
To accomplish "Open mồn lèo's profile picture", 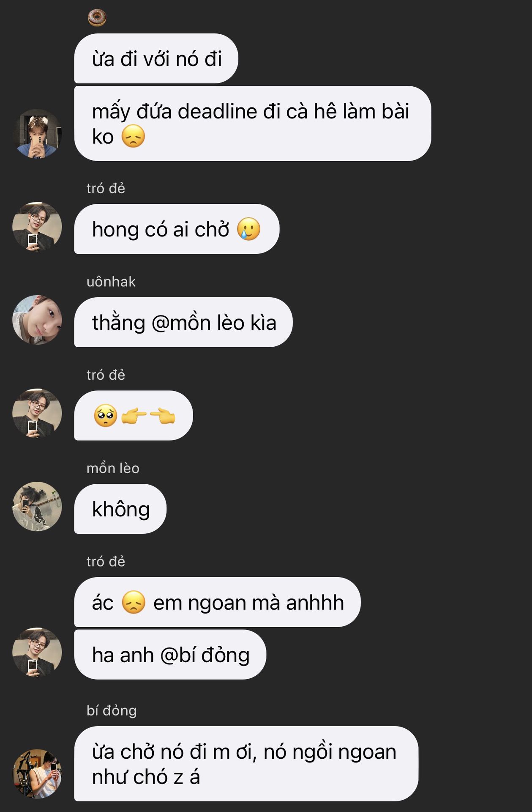I will point(37,507).
